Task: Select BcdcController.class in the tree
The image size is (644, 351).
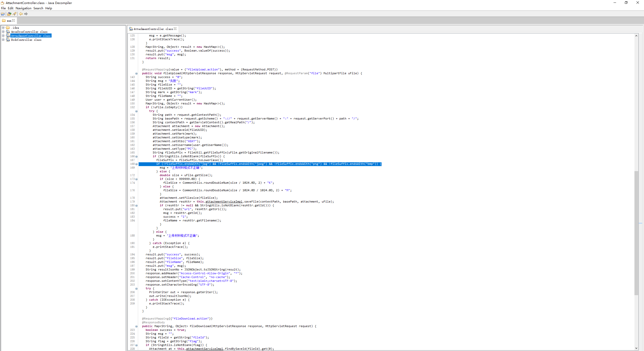Action: click(26, 40)
